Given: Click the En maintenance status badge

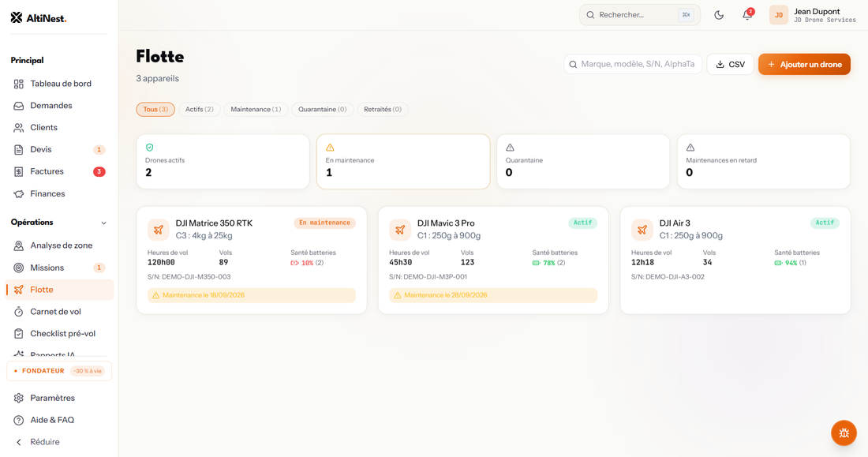Looking at the screenshot, I should click(x=324, y=223).
